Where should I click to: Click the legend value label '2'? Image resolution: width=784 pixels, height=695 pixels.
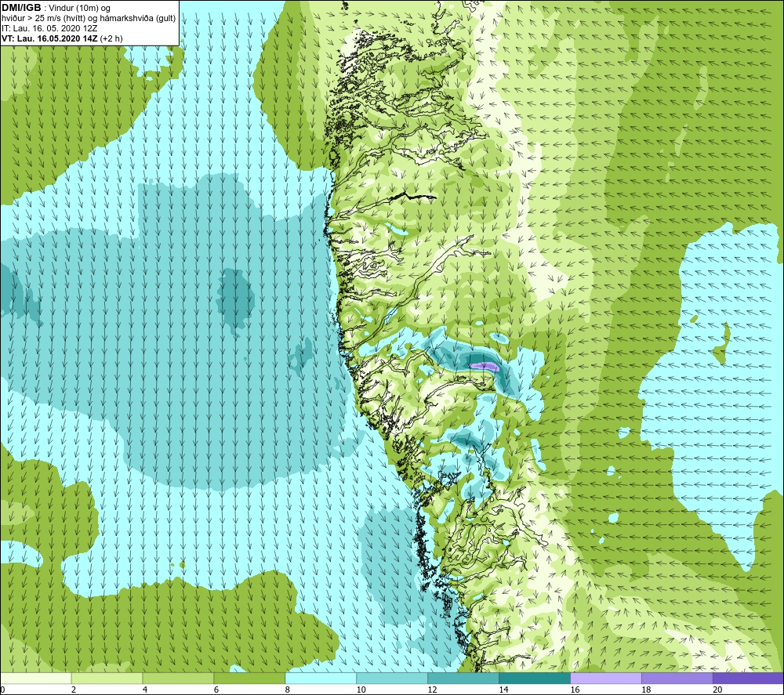pyautogui.click(x=74, y=690)
